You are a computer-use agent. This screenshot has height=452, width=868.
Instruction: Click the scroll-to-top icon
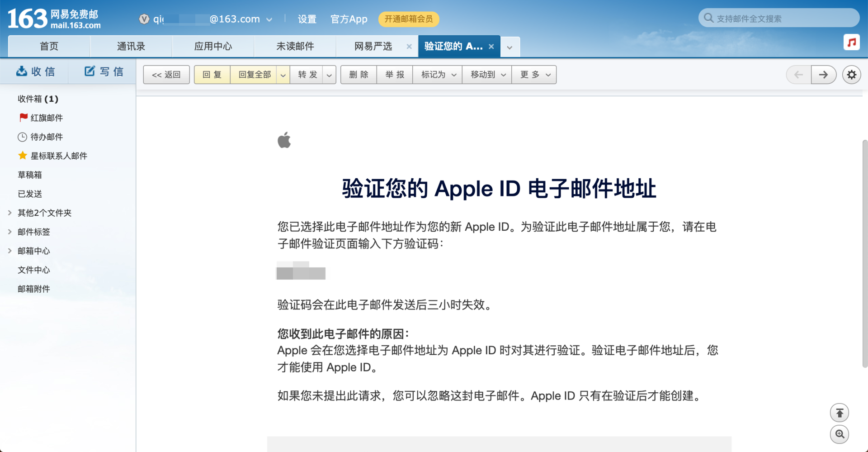(839, 413)
